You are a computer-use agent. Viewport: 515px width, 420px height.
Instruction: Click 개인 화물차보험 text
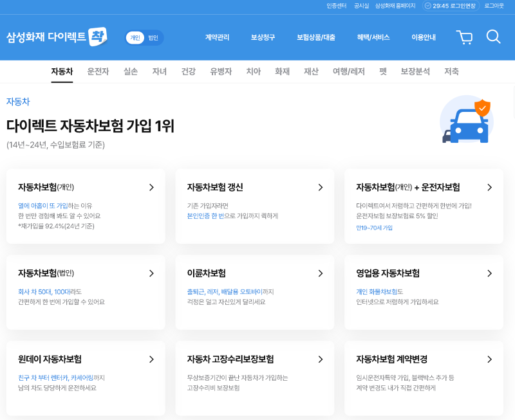(377, 292)
